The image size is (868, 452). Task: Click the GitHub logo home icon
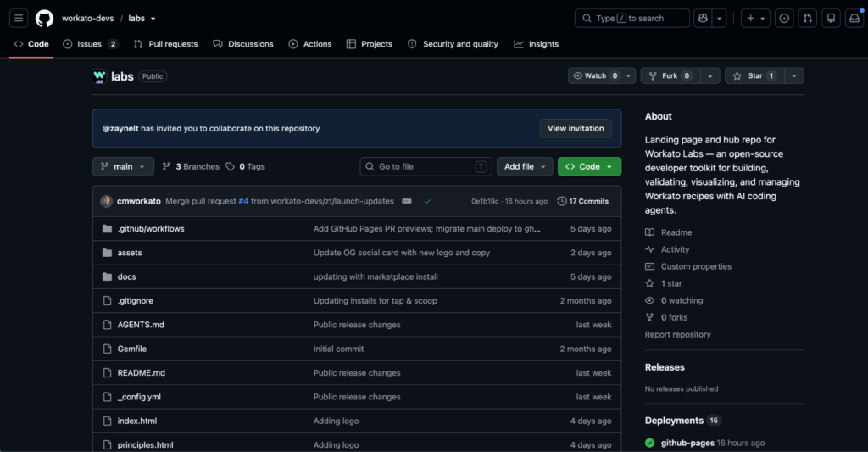[x=44, y=19]
